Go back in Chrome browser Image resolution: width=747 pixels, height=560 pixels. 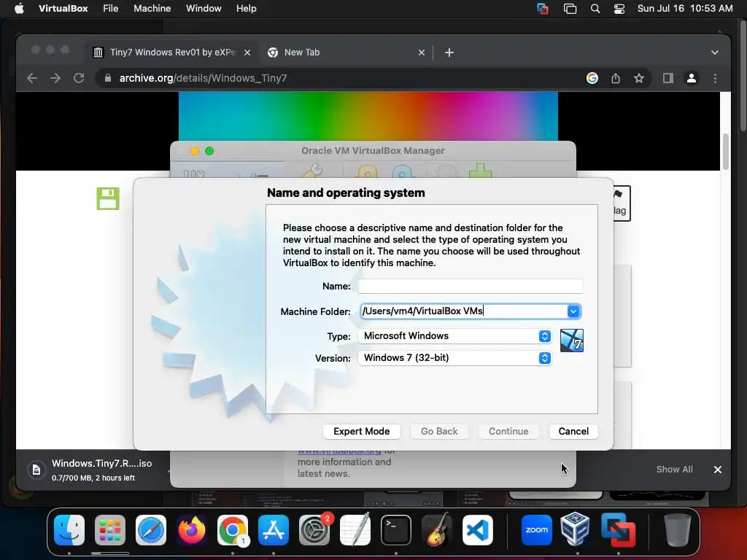[32, 78]
